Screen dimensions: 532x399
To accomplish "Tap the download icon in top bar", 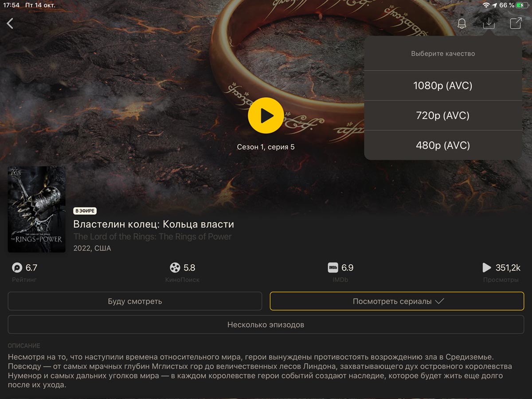I will [489, 23].
